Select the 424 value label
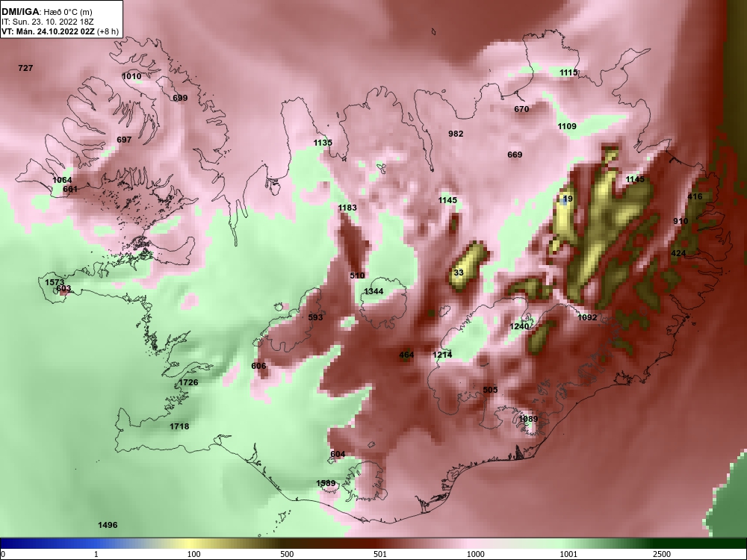Image resolution: width=747 pixels, height=560 pixels. (678, 253)
